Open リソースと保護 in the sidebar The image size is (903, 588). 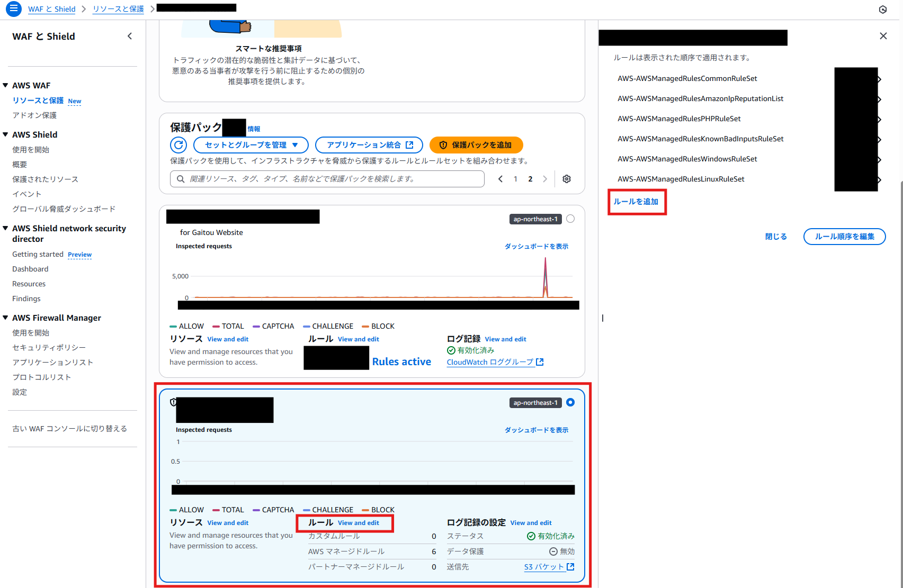pos(38,101)
